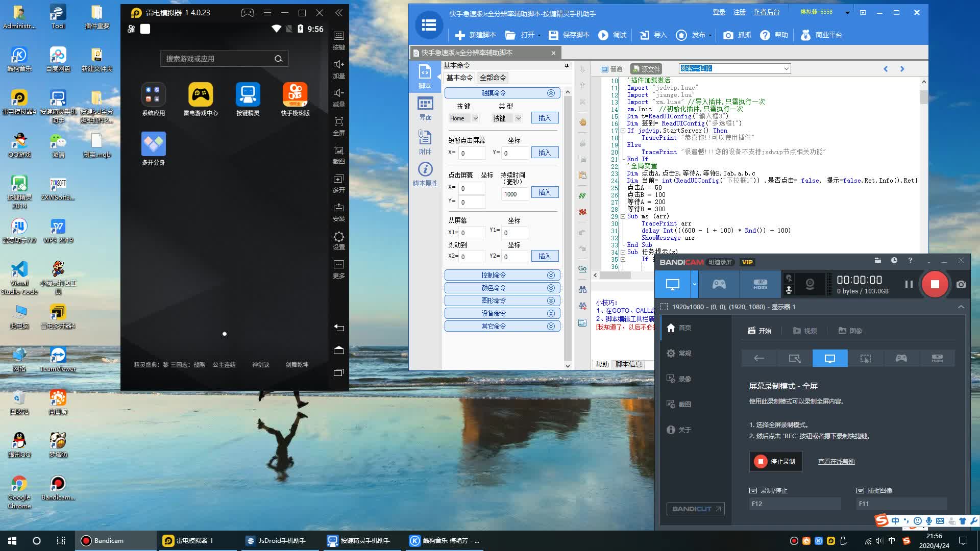Click emulator 安装 APK install icon
Screen dimensions: 980x551
339,207
